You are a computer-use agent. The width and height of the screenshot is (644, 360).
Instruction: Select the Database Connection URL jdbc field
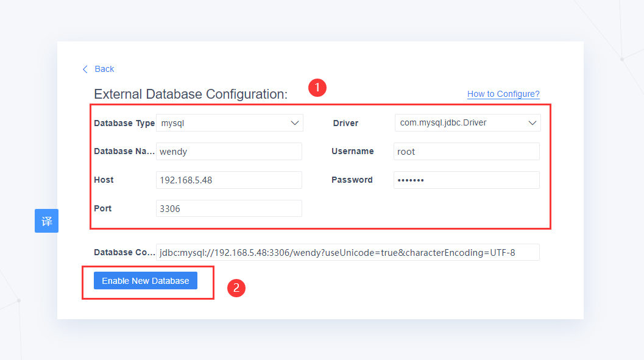347,252
